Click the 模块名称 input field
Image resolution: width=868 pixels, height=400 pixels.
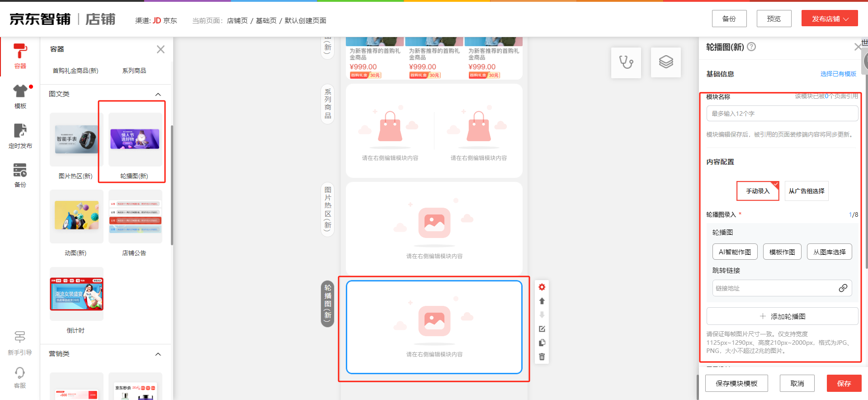point(782,114)
